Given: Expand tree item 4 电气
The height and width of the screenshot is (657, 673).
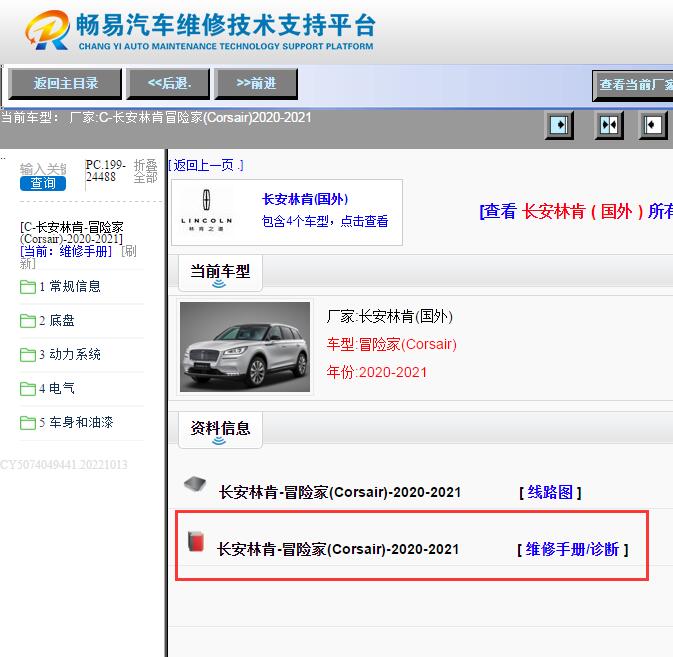Looking at the screenshot, I should 57,388.
